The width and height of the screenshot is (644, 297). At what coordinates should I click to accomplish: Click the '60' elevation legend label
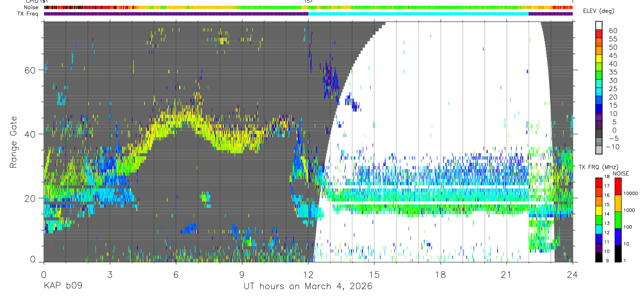pyautogui.click(x=612, y=30)
